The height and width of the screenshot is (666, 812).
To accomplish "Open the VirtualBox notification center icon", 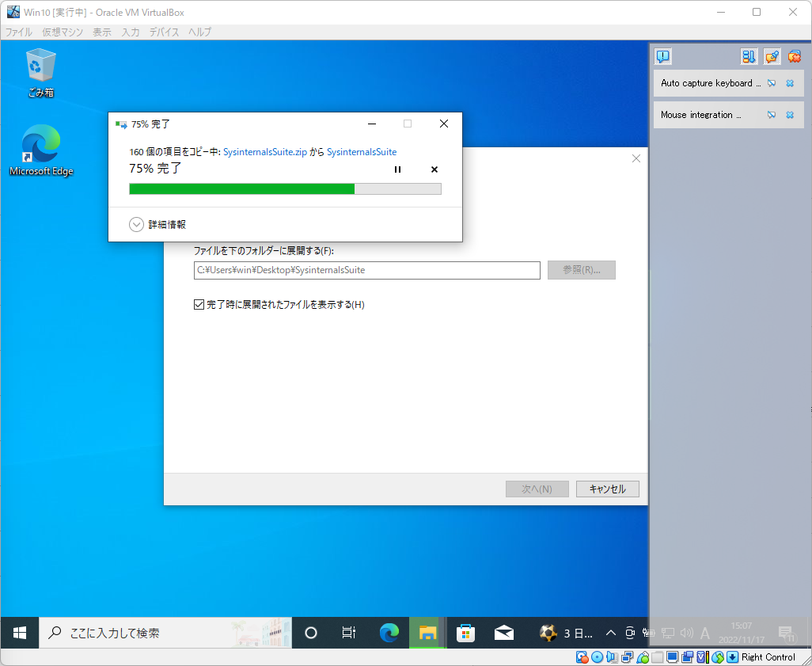I will pyautogui.click(x=663, y=56).
